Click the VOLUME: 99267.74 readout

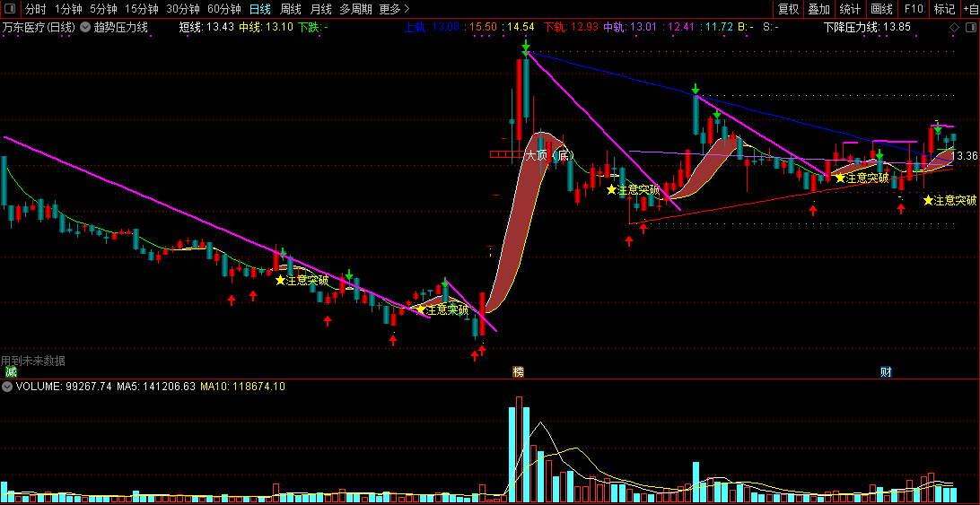[x=64, y=387]
